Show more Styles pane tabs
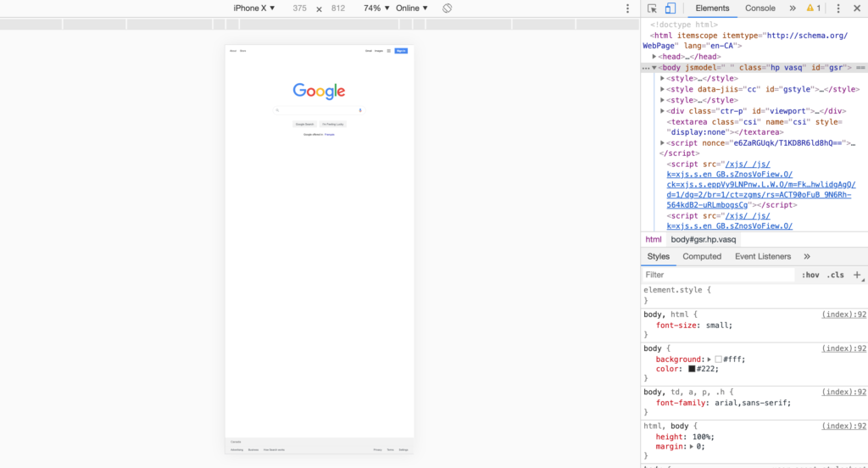868x468 pixels. pyautogui.click(x=807, y=256)
